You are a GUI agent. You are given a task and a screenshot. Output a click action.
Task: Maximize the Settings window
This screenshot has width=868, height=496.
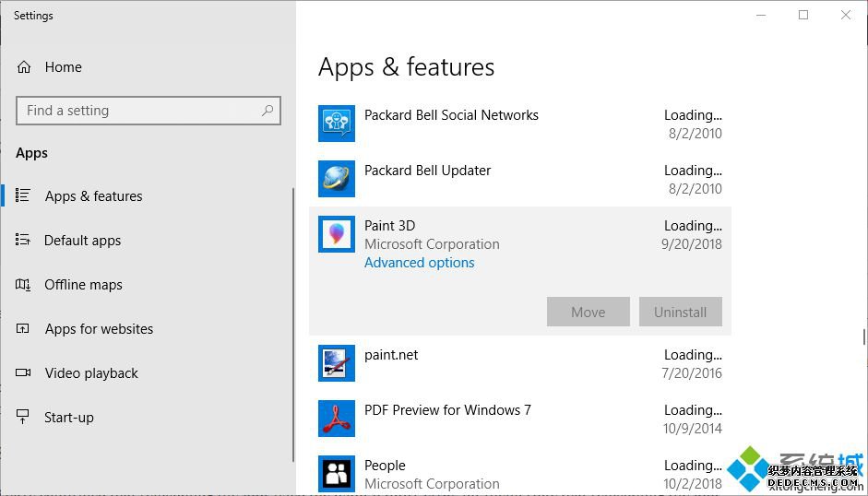coord(803,15)
